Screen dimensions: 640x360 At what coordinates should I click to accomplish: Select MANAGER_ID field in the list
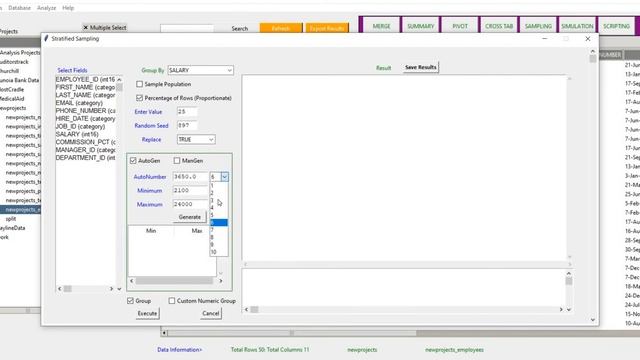(85, 150)
